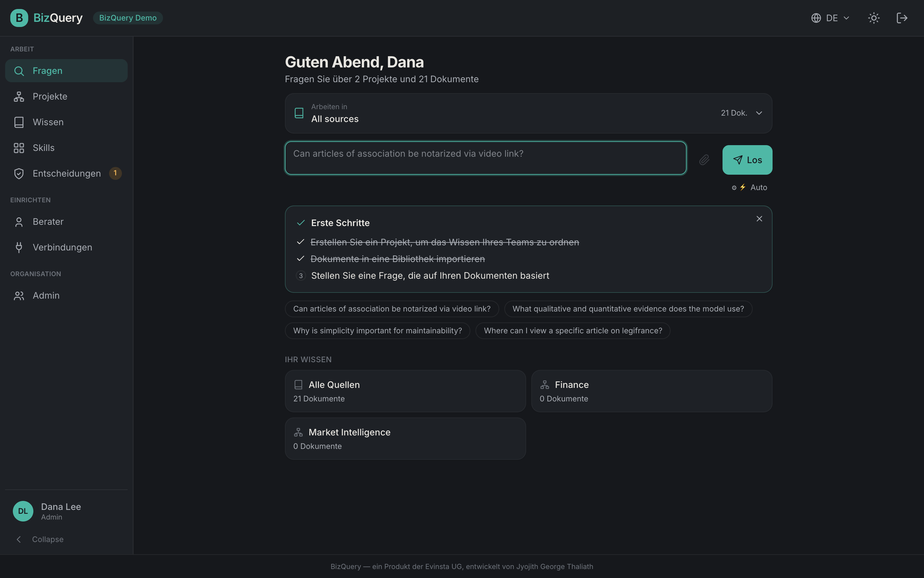Screen dimensions: 924x578
Task: Click the Entscheidungen notification badge
Action: coord(115,173)
